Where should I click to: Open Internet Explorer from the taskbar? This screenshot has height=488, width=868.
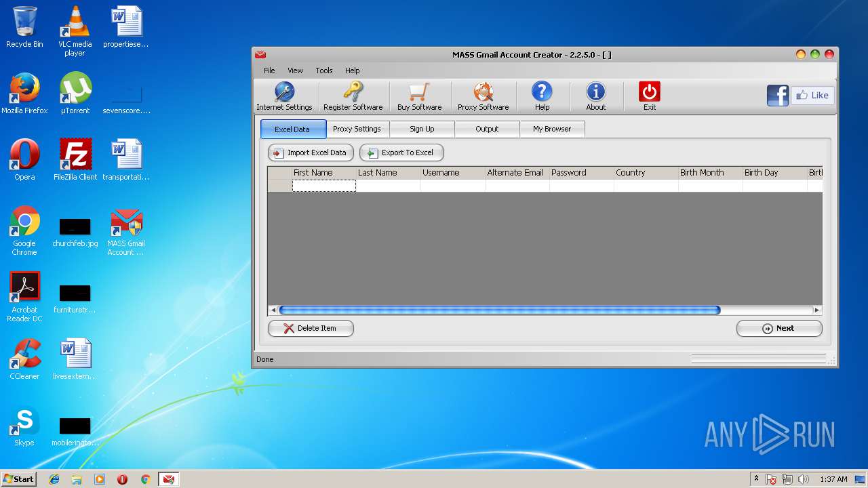coord(54,479)
